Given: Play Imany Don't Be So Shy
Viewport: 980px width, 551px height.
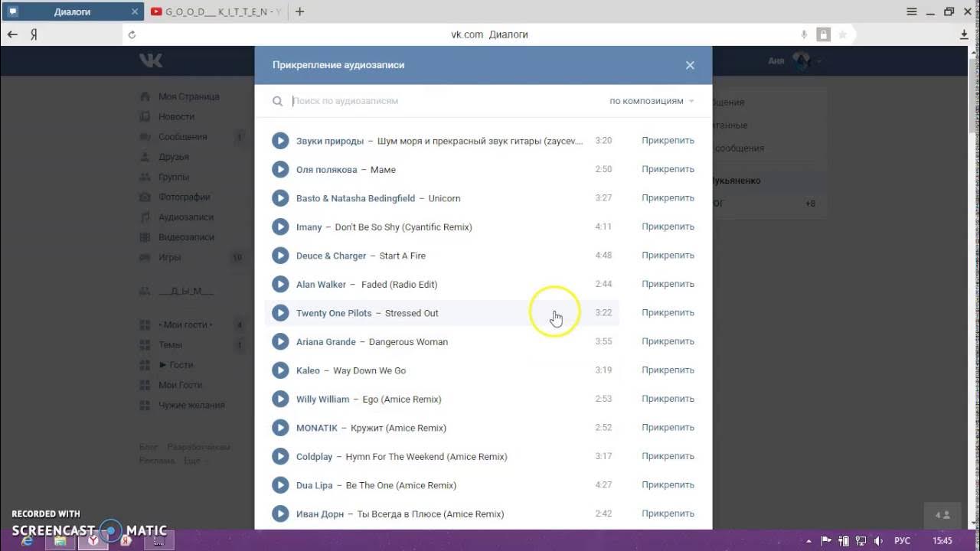Looking at the screenshot, I should pyautogui.click(x=280, y=227).
